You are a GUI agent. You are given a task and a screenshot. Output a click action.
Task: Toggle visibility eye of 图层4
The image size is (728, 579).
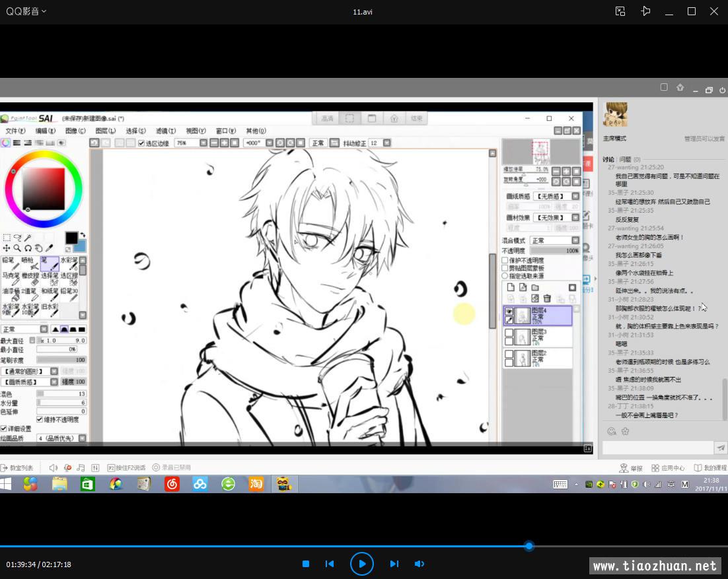click(509, 311)
